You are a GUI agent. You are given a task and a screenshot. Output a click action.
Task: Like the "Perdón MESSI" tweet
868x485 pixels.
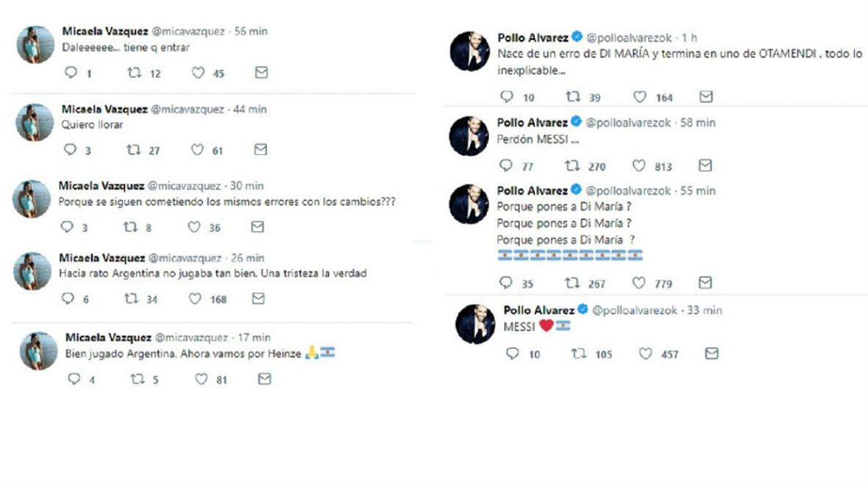(640, 166)
